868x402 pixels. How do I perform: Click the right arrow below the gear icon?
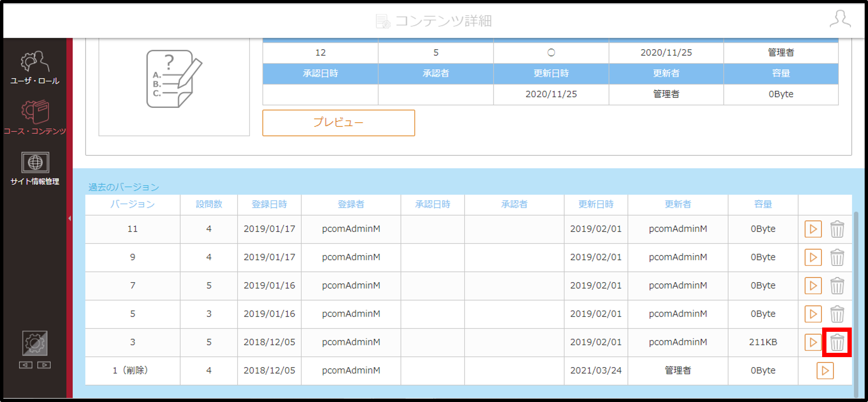44,365
